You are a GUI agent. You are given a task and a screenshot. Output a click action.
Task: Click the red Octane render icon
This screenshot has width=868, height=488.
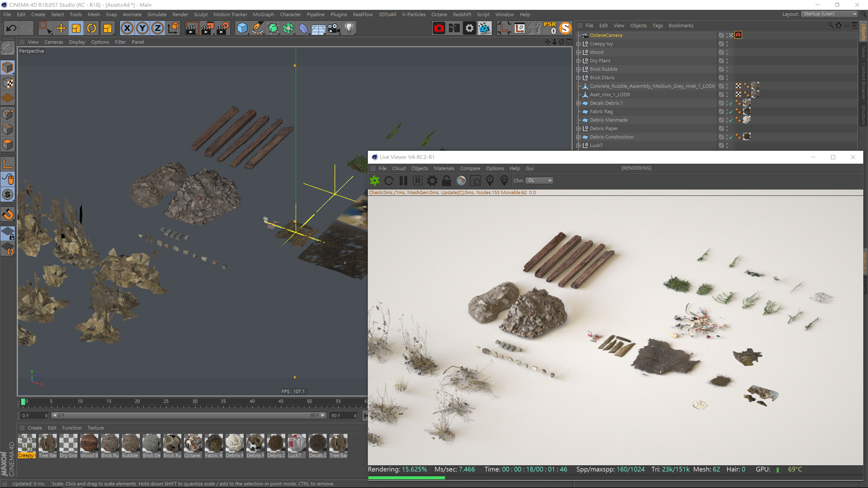click(439, 28)
